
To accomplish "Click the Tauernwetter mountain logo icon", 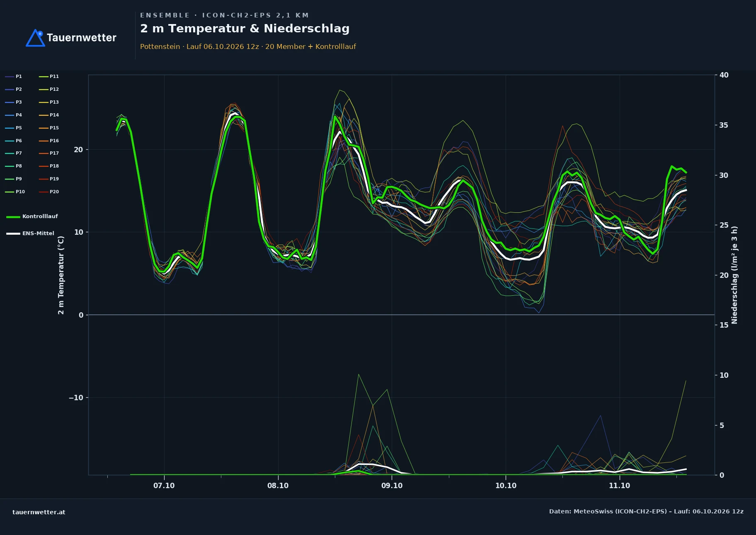I will (x=36, y=38).
